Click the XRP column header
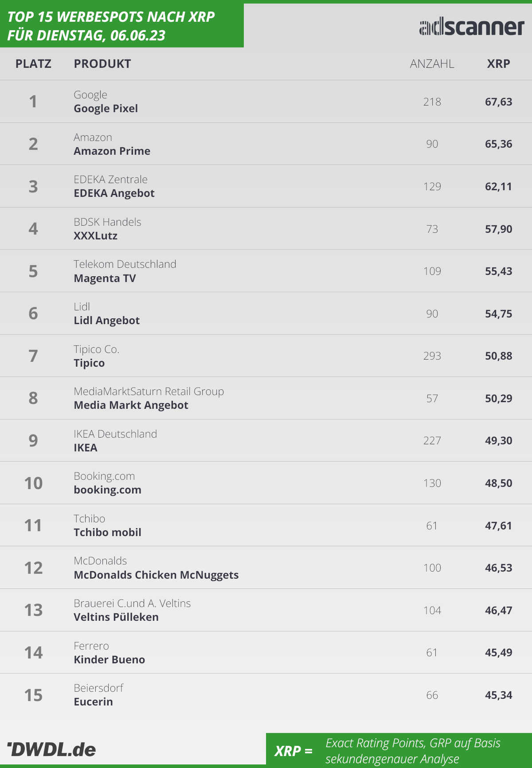 coord(499,64)
